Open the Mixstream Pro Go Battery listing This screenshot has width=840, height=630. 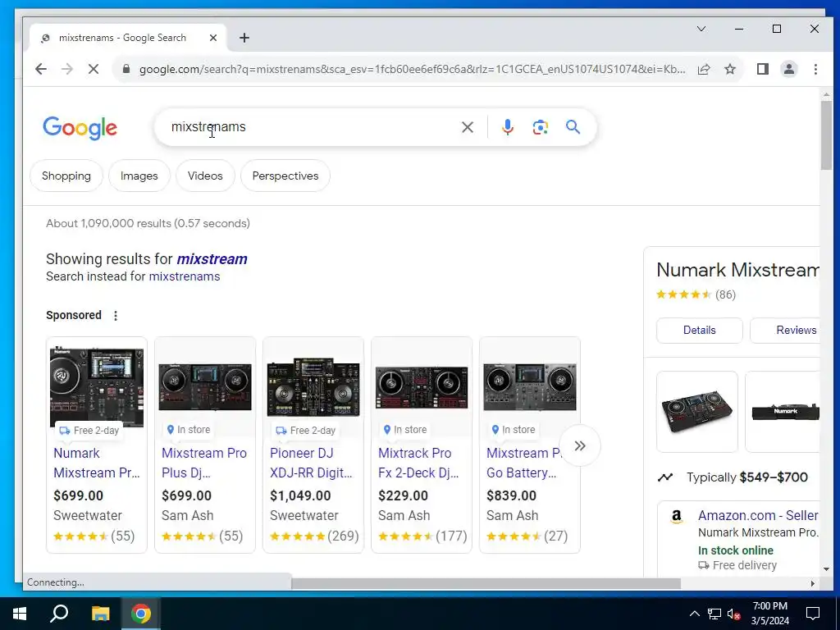523,463
